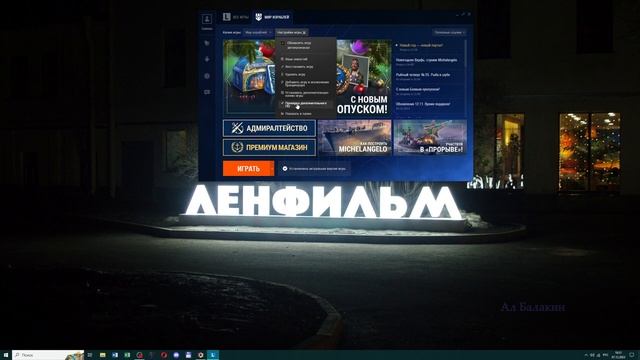The height and width of the screenshot is (360, 640).
Task: Open the С НОВЫМ ОПУСКОМ banner
Action: click(x=364, y=78)
